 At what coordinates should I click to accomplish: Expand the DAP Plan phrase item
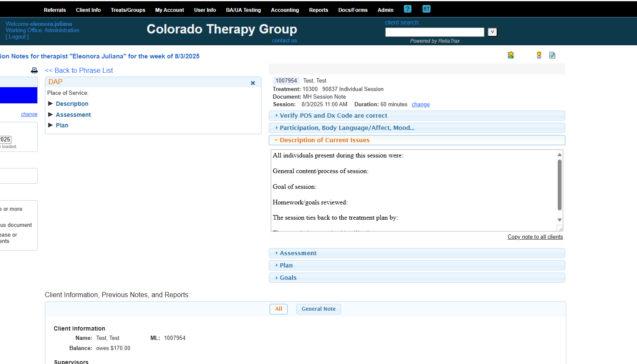(62, 125)
